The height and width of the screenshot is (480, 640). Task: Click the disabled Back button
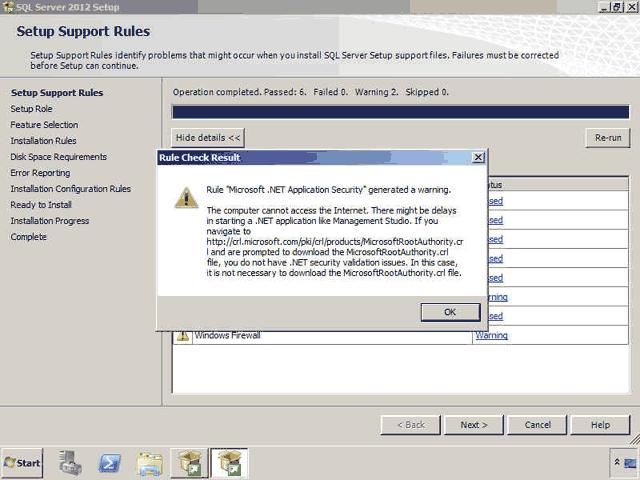tap(411, 425)
